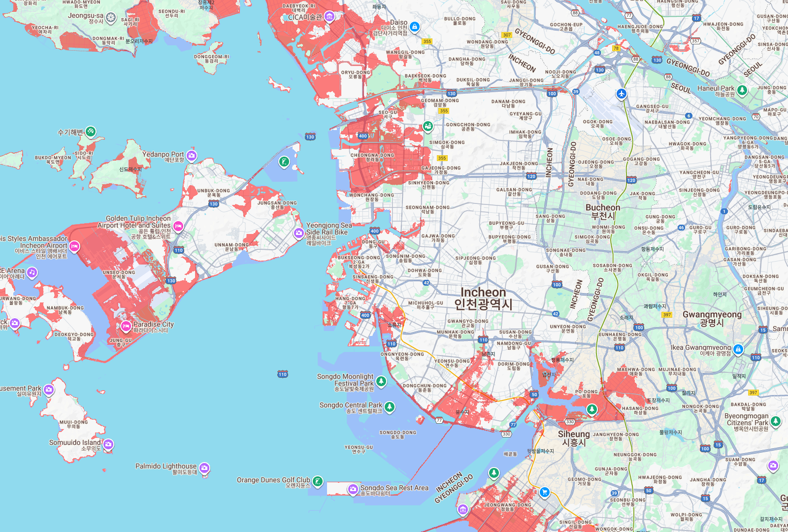
Task: Select the MUUI-DONG neighborhood label
Action: tap(73, 424)
